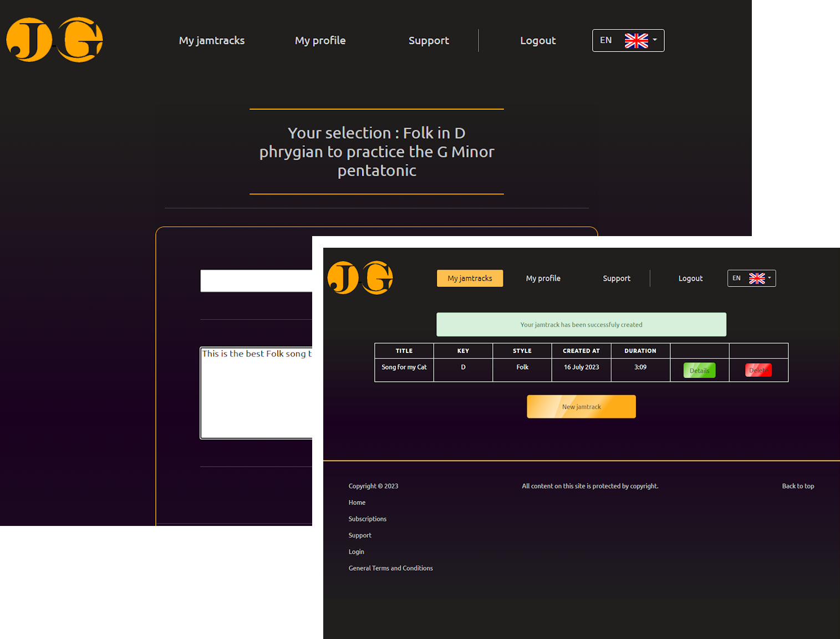Click 'All content on this site is protected' text
840x639 pixels.
tap(590, 486)
